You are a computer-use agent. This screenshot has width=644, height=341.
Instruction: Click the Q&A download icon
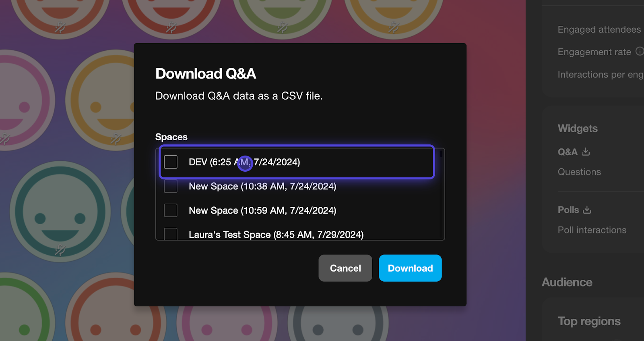(x=586, y=152)
